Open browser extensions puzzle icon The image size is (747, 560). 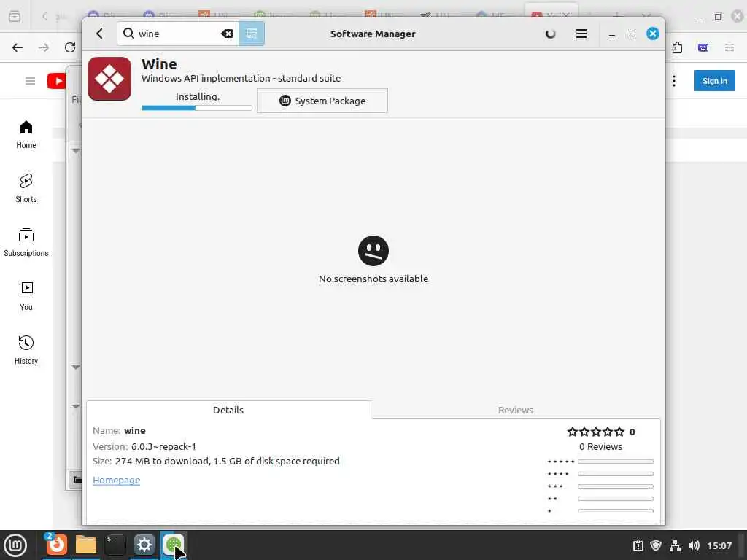pyautogui.click(x=677, y=47)
